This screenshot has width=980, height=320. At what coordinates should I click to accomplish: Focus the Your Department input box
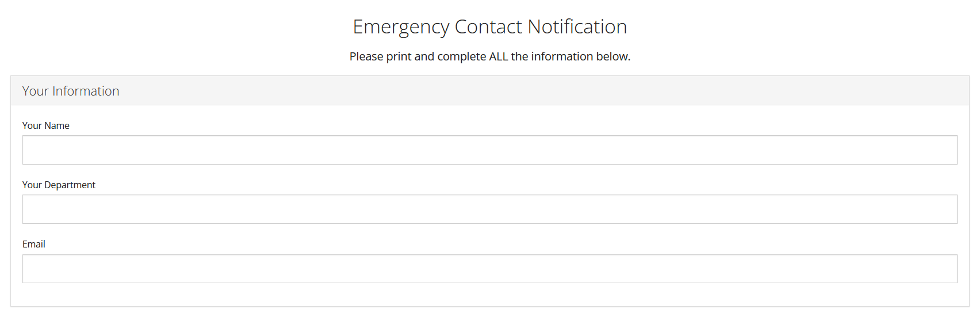point(489,209)
